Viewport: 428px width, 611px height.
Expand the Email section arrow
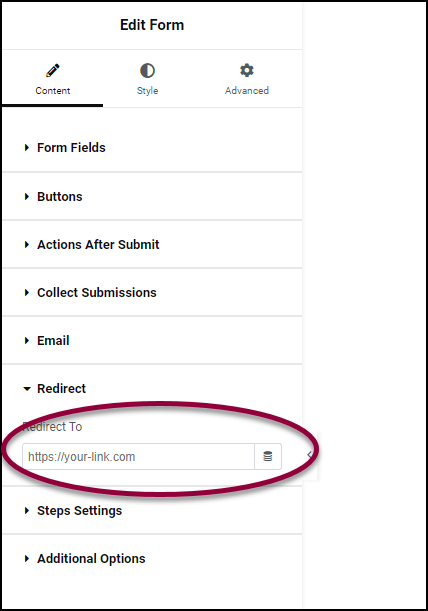click(27, 341)
